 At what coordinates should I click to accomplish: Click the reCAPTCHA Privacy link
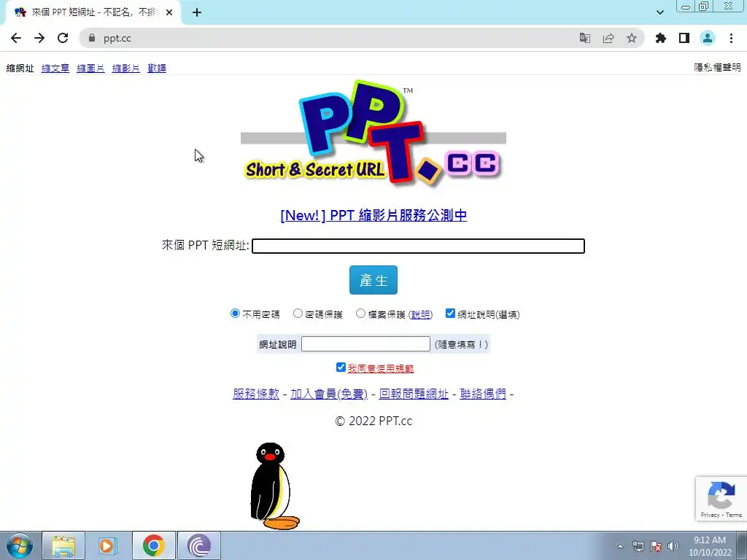(710, 515)
